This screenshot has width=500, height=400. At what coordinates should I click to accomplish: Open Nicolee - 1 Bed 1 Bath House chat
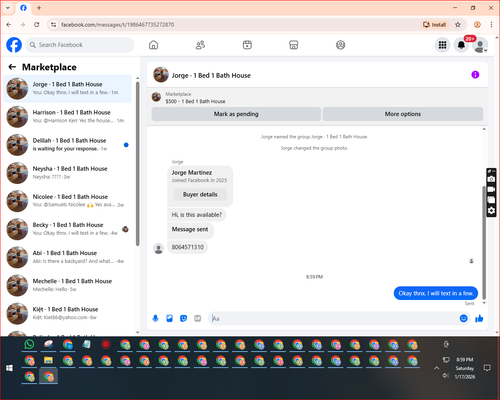tap(67, 201)
